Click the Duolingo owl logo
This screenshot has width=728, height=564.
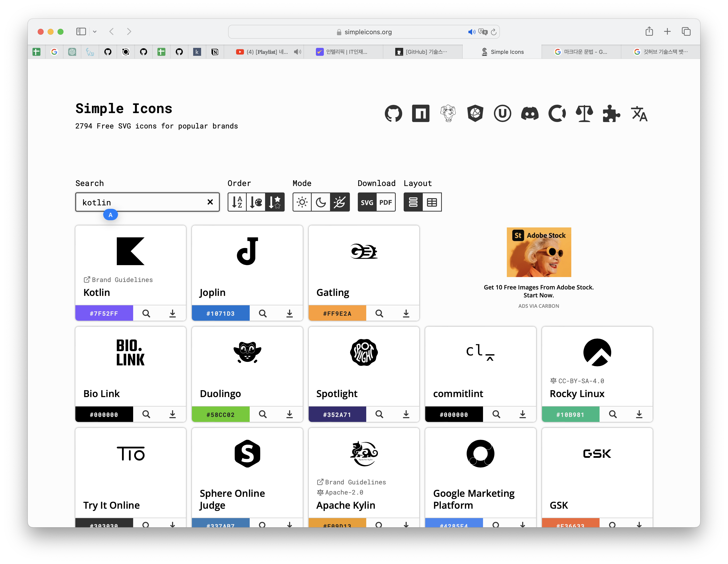(247, 352)
